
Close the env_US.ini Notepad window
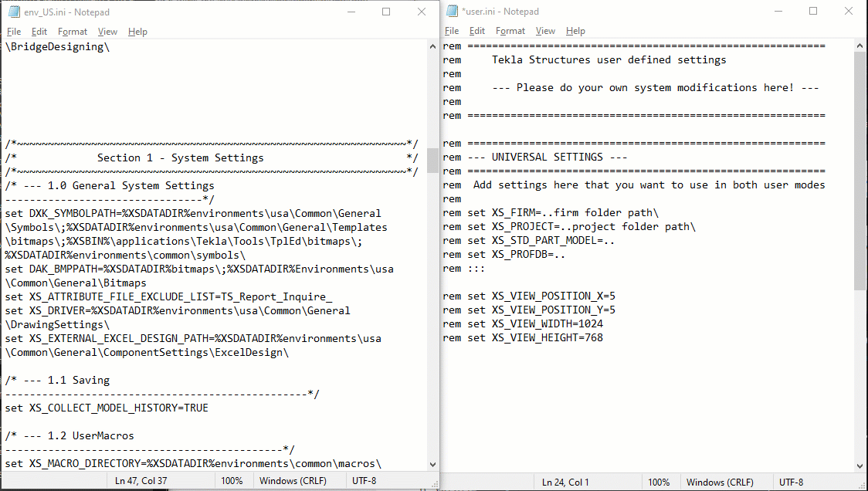(422, 12)
